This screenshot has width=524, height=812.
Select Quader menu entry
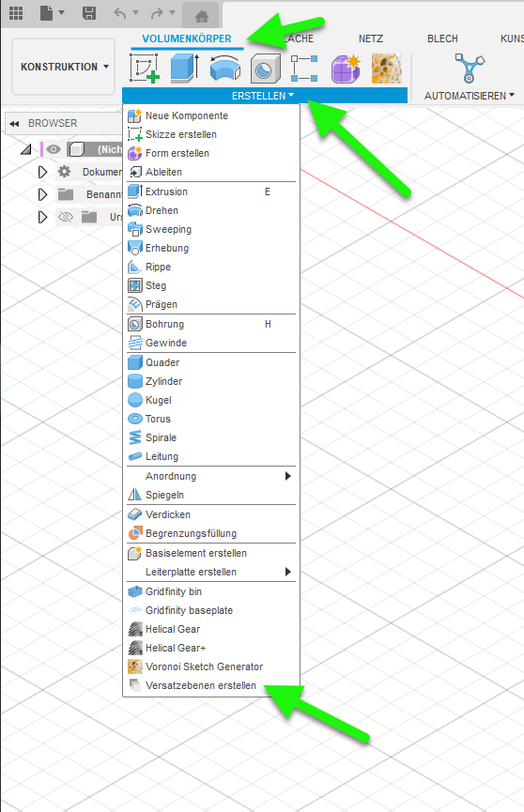[211, 362]
